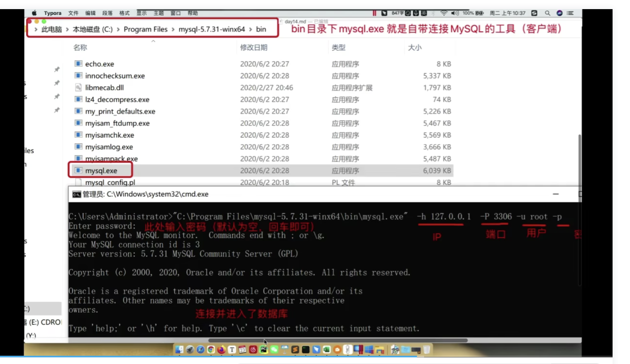The width and height of the screenshot is (630, 364).
Task: Open Finder from the dock
Action: (179, 349)
